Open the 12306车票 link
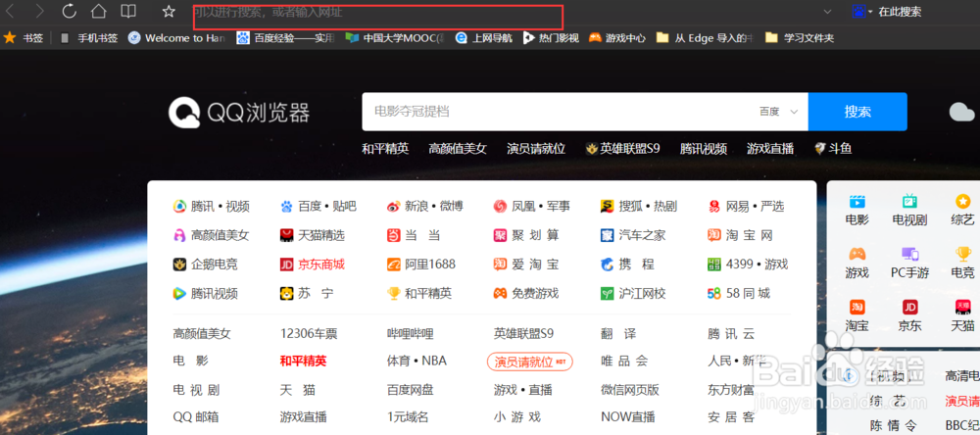This screenshot has width=980, height=435. point(309,334)
